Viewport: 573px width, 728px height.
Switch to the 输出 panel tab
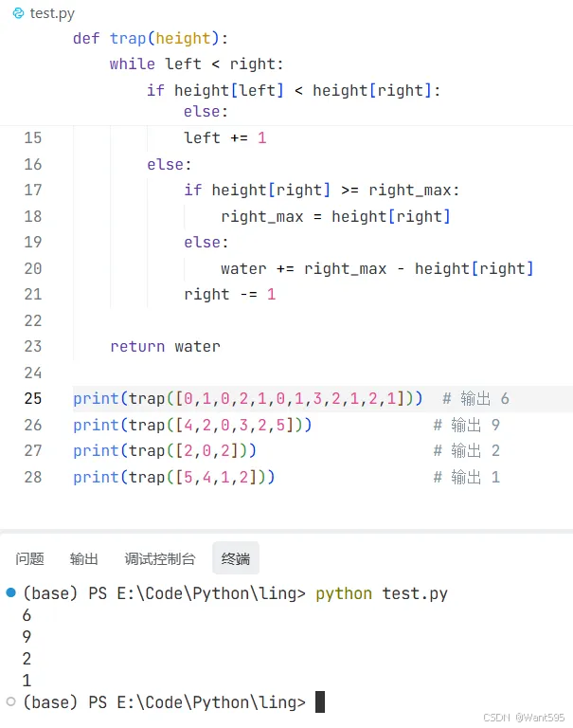point(84,558)
